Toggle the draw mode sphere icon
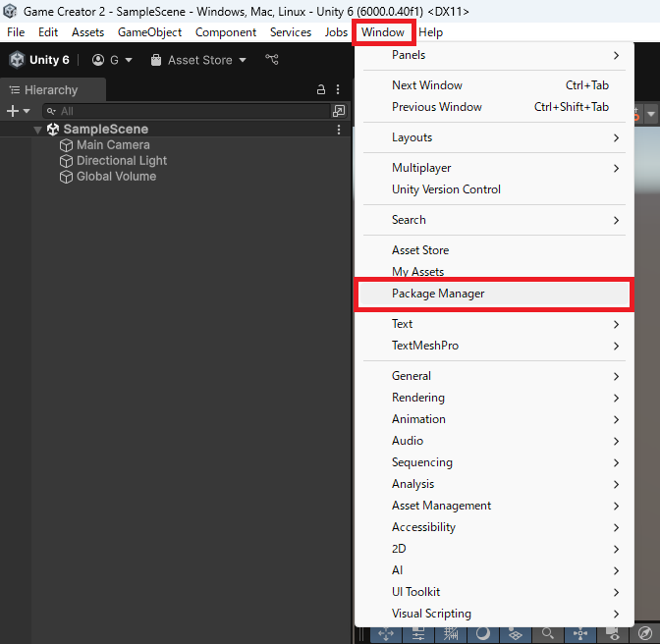This screenshot has width=660, height=644. pyautogui.click(x=483, y=634)
